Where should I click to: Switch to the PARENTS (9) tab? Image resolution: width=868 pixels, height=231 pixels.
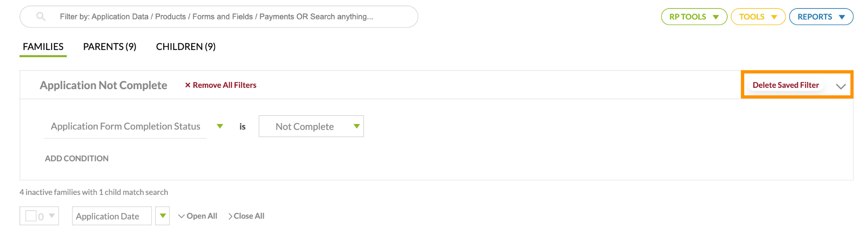110,47
